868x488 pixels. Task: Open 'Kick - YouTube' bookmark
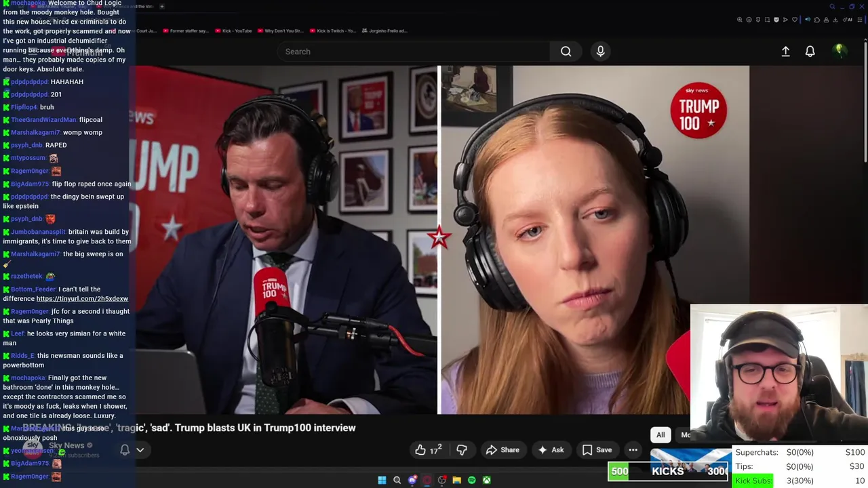coord(233,30)
